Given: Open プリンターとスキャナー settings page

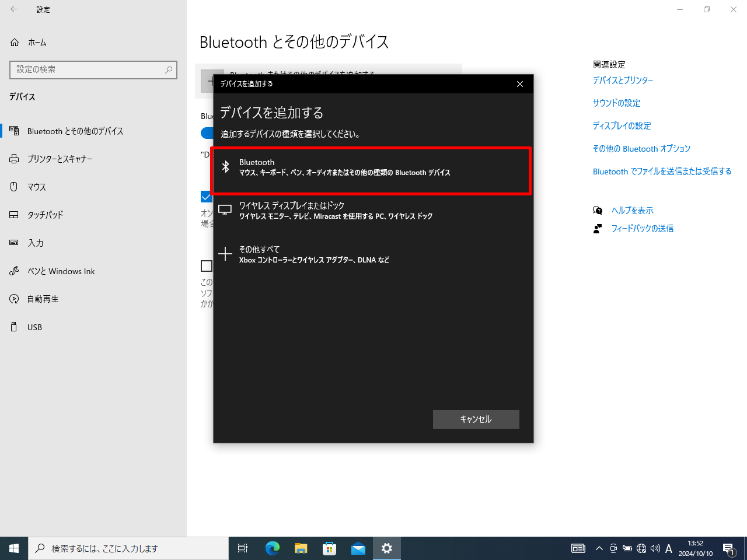Looking at the screenshot, I should click(x=93, y=159).
